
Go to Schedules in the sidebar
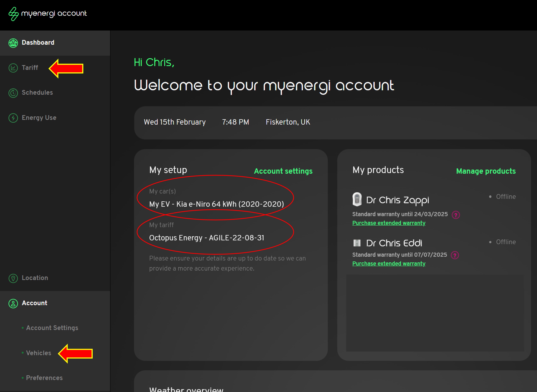coord(37,92)
